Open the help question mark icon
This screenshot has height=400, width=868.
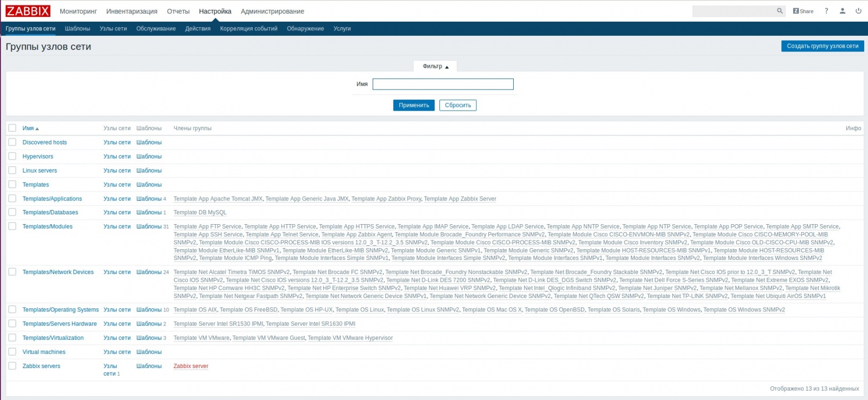point(826,11)
